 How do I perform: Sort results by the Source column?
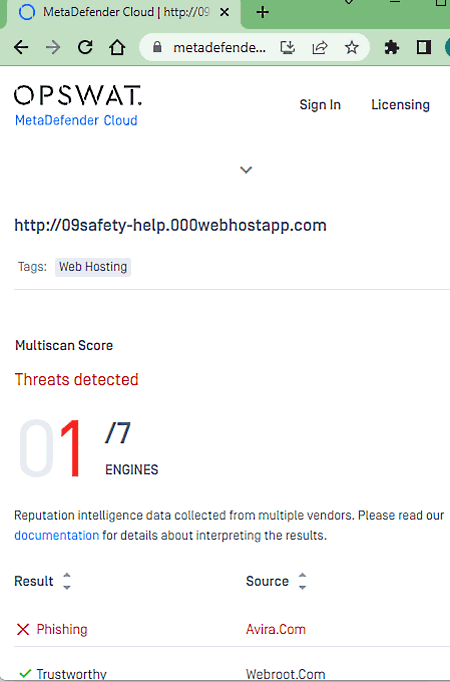click(x=302, y=581)
